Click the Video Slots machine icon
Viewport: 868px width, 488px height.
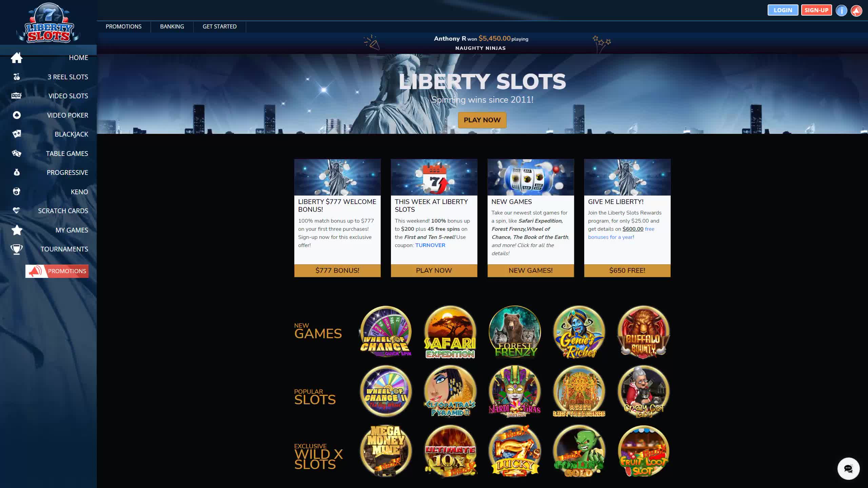(x=16, y=96)
